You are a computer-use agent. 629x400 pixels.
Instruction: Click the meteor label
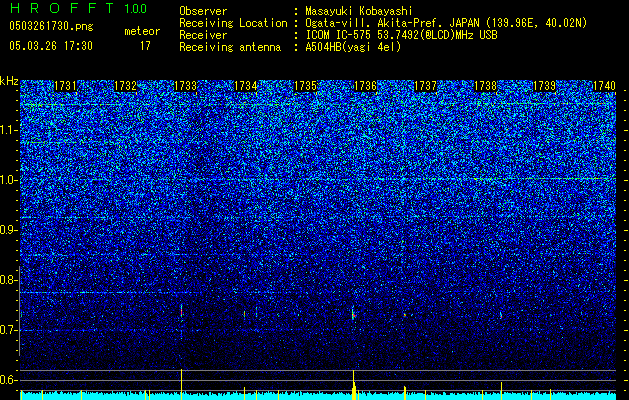click(x=142, y=31)
